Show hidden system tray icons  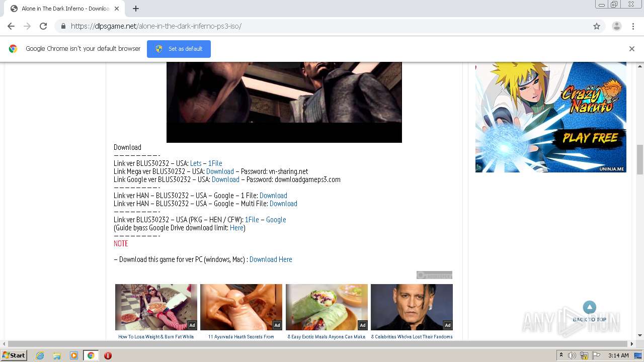coord(561,355)
